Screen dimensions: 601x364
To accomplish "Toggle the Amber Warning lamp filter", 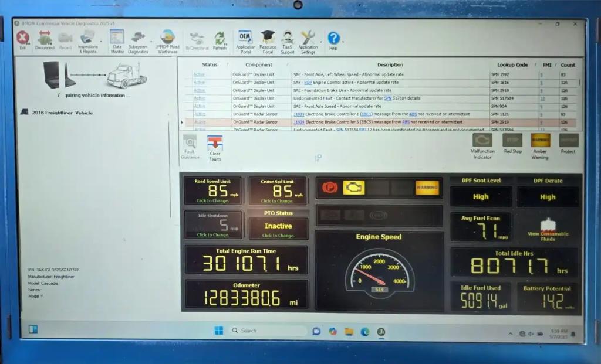I will pos(540,141).
